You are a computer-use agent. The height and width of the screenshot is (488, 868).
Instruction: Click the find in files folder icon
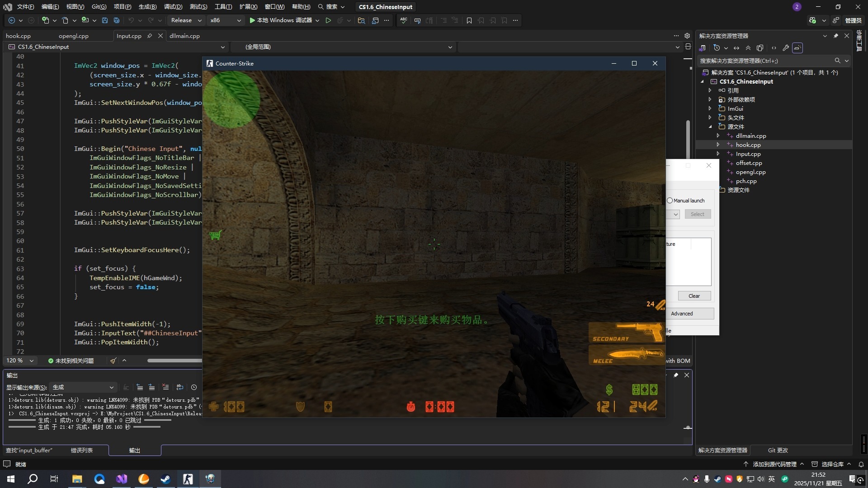[x=361, y=20]
